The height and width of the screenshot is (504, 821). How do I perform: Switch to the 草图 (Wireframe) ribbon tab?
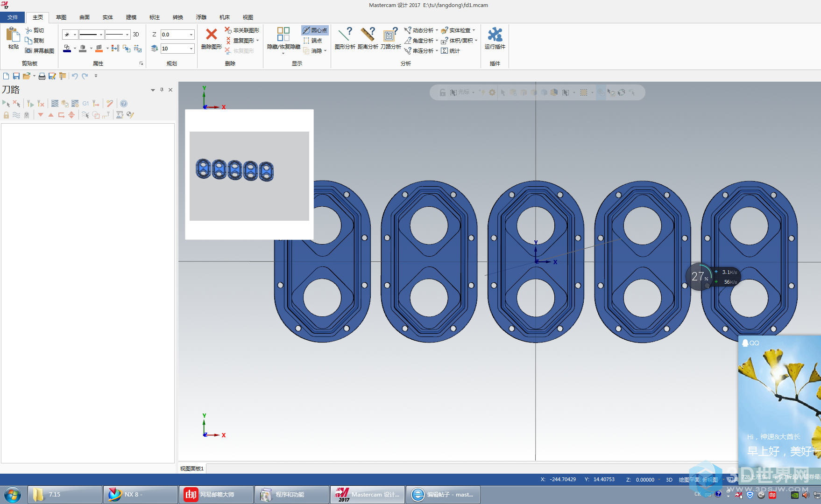pos(61,17)
